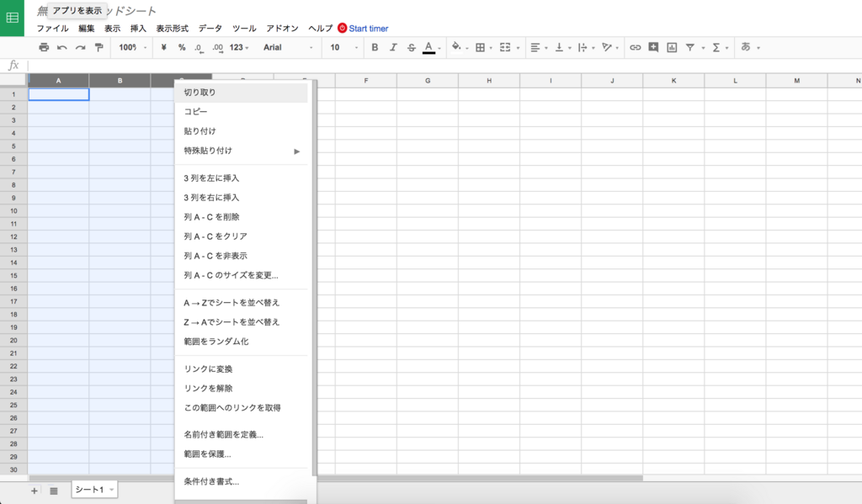The height and width of the screenshot is (504, 862).
Task: Increase decimal places
Action: [x=218, y=48]
